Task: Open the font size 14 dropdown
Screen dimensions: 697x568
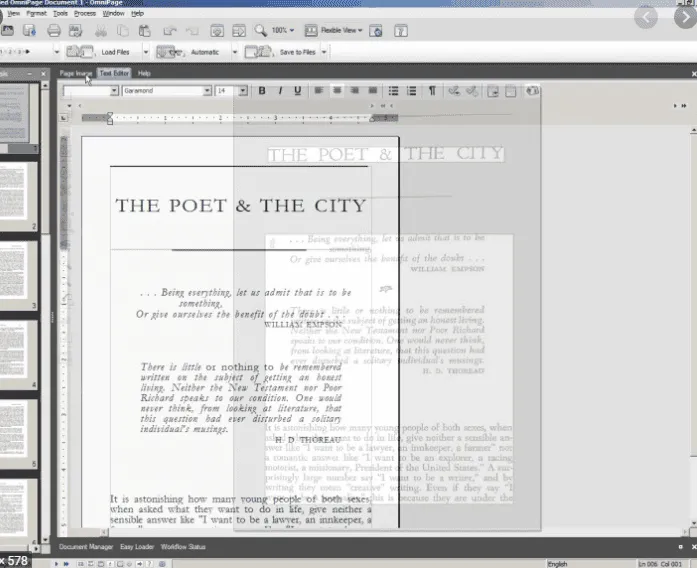Action: pyautogui.click(x=243, y=91)
